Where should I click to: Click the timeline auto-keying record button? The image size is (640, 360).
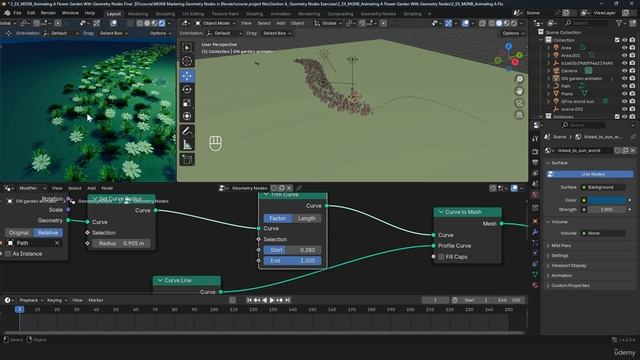tap(232, 300)
